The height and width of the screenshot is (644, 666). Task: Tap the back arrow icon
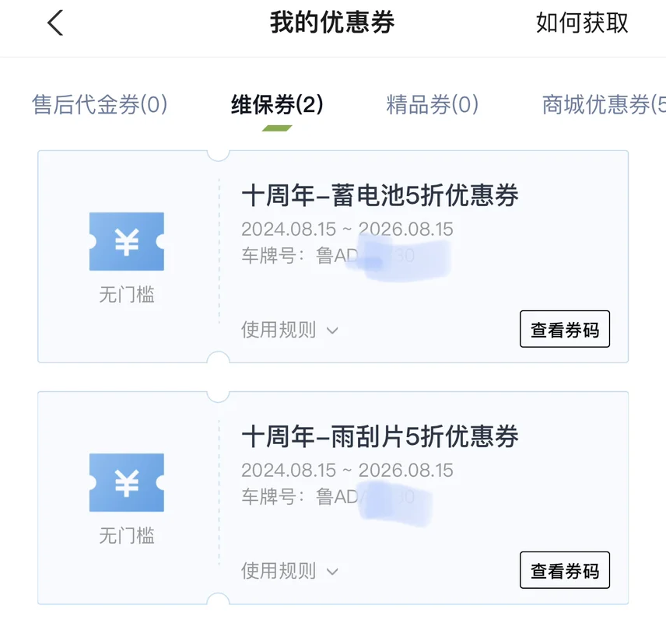click(54, 23)
